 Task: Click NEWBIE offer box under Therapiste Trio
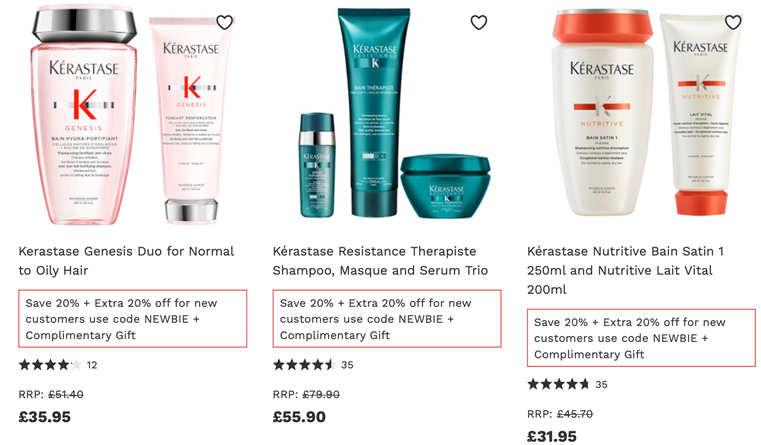coord(387,319)
